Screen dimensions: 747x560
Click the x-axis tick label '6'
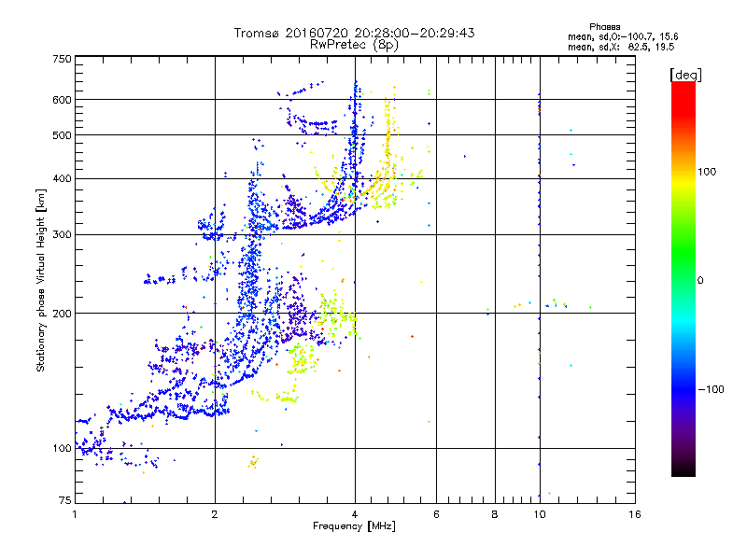point(436,514)
